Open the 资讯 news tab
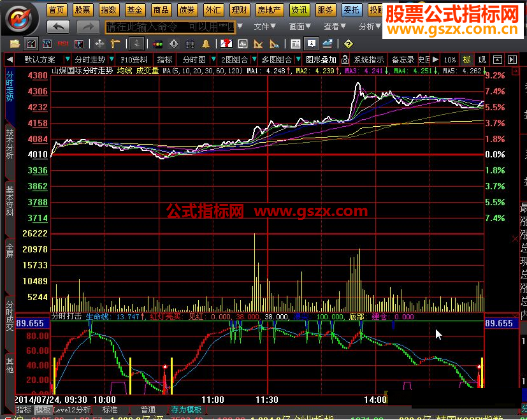This screenshot has height=420, width=527. click(299, 10)
